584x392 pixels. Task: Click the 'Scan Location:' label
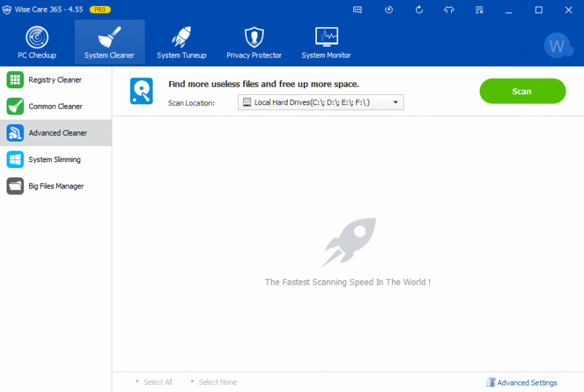tap(191, 103)
